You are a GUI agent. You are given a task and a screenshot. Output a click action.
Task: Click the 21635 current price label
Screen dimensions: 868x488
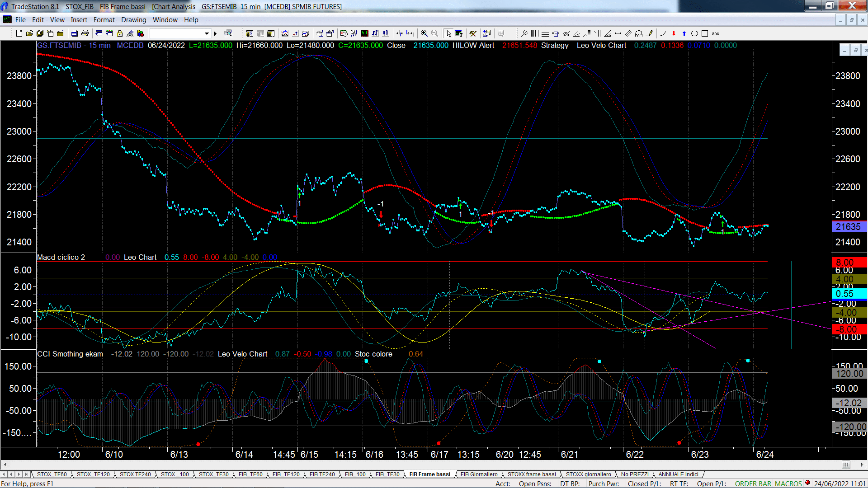(849, 227)
